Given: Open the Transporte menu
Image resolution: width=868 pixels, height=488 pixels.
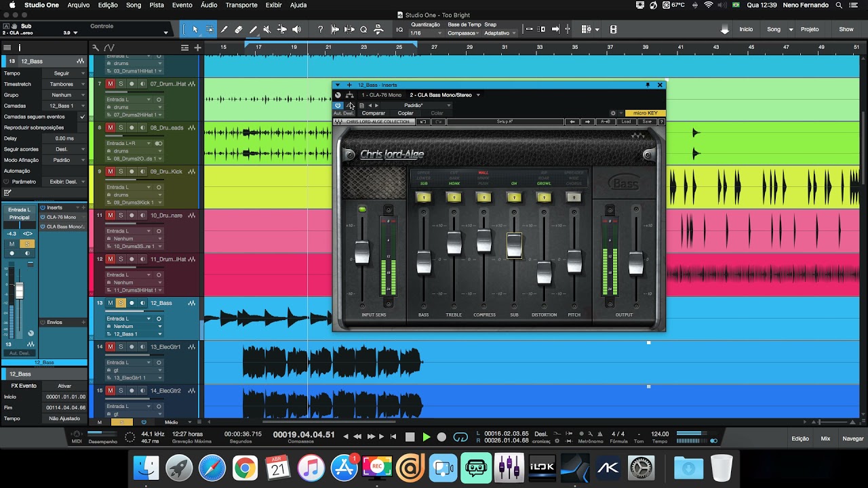Looking at the screenshot, I should tap(241, 5).
